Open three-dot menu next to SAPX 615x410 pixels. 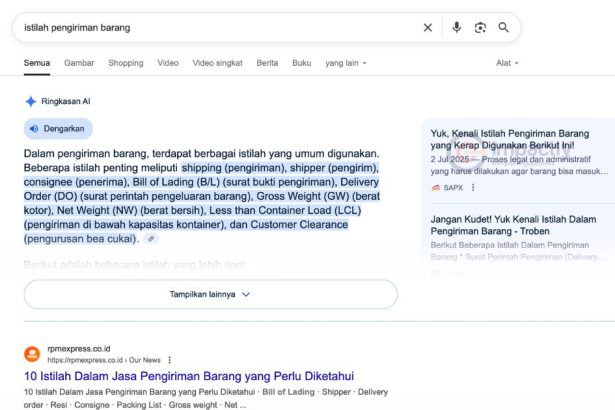point(473,188)
